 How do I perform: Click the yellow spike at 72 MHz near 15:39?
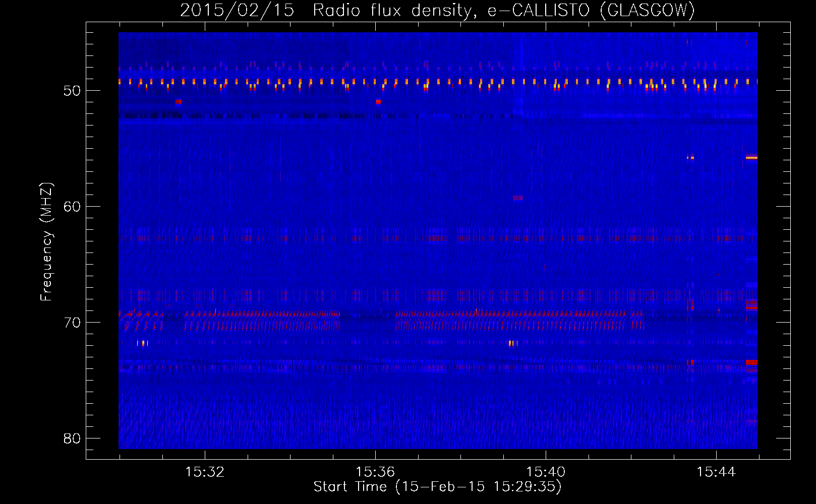(x=512, y=343)
